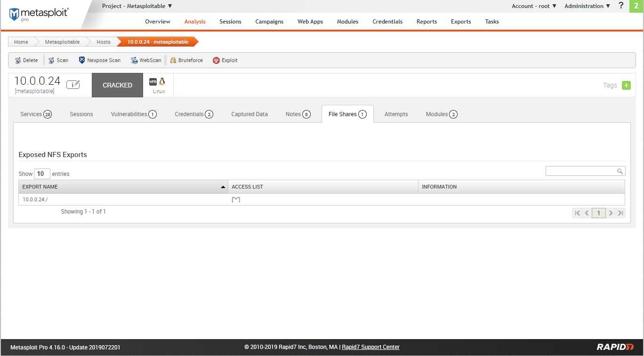Sort by Access List column header

point(323,187)
